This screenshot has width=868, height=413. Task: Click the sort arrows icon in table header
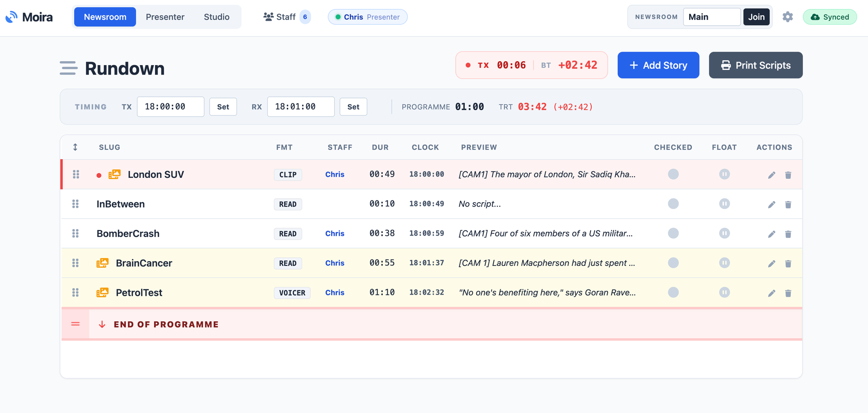pyautogui.click(x=75, y=147)
